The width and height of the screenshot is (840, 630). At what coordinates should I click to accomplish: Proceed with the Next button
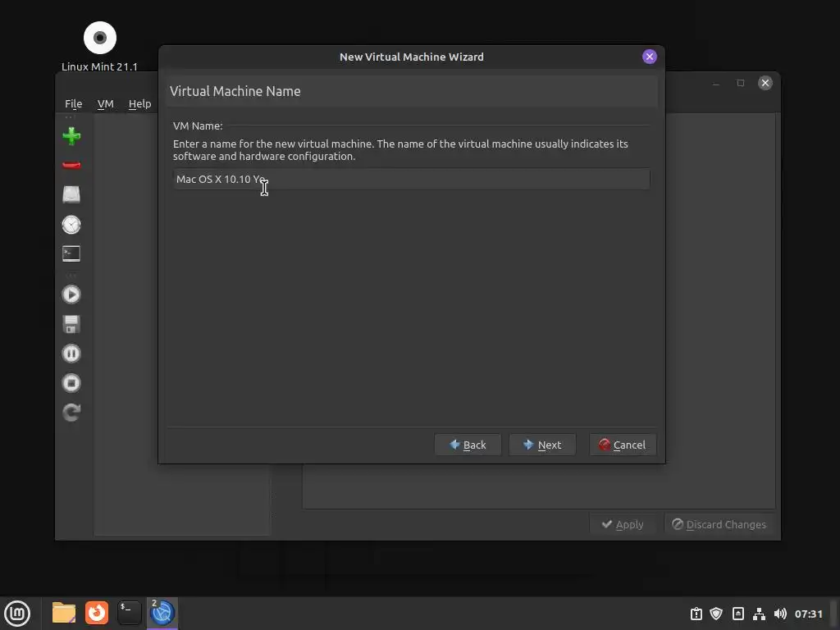542,445
